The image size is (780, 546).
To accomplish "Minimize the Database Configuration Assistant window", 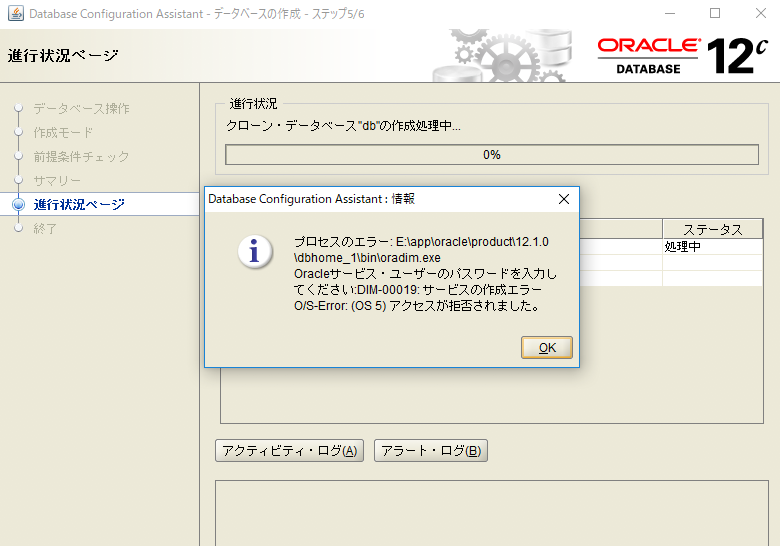I will 670,13.
